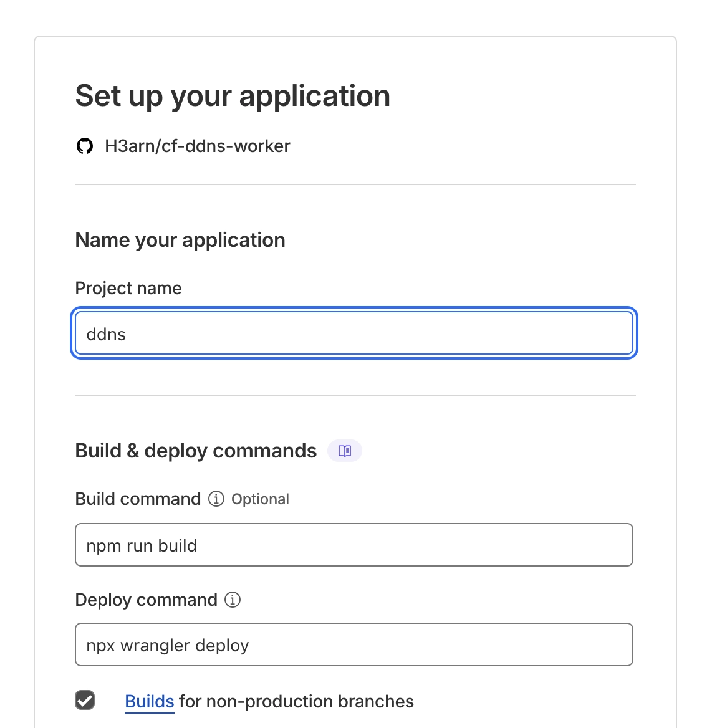717x728 pixels.
Task: Click the "for non-production branches" label text
Action: click(296, 701)
